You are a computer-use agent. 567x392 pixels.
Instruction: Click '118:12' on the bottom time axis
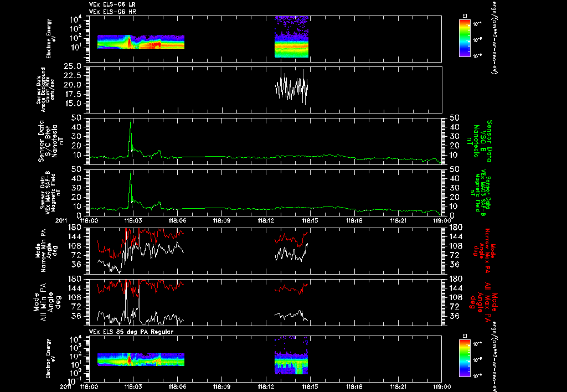pyautogui.click(x=266, y=386)
